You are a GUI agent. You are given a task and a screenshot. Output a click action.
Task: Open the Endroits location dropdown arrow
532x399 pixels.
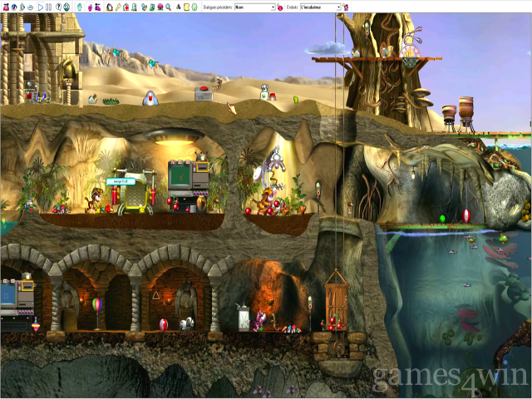tap(338, 7)
